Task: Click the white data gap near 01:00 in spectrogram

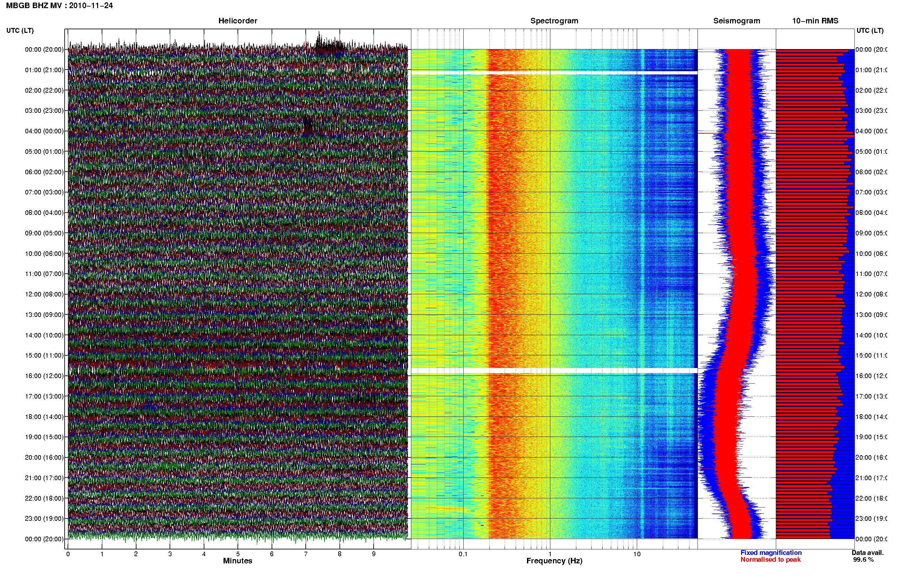Action: [x=554, y=72]
